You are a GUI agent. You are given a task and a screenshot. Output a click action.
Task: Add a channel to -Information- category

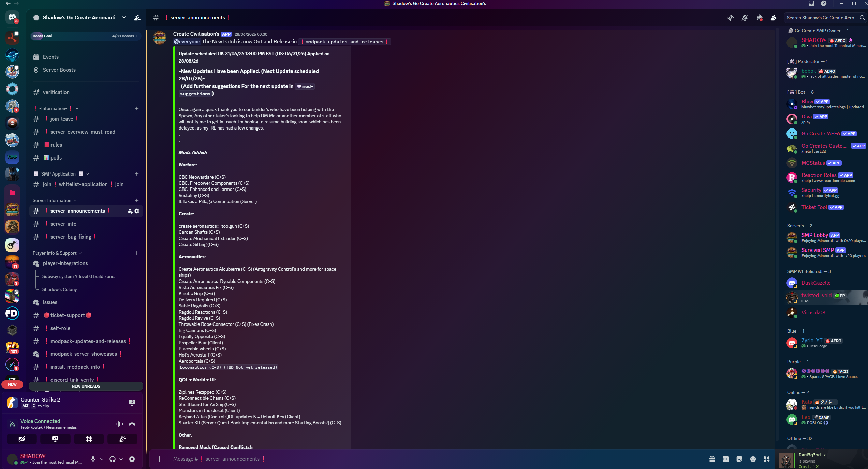point(137,108)
